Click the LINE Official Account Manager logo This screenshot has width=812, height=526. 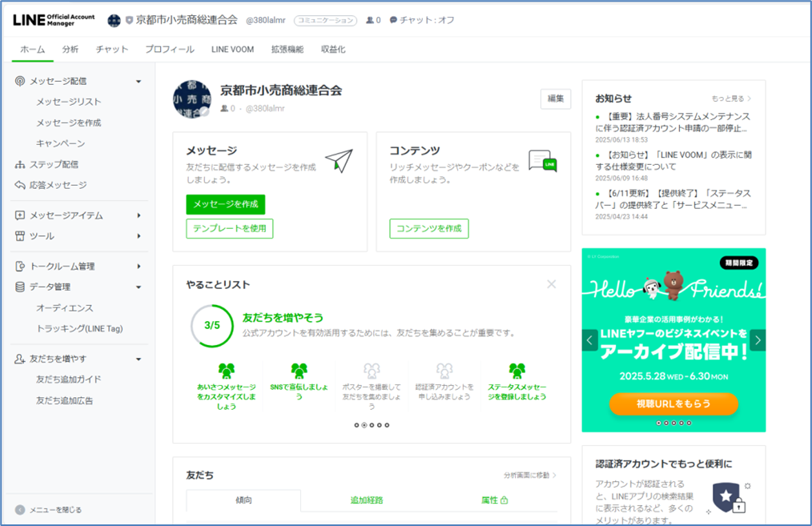pyautogui.click(x=54, y=20)
